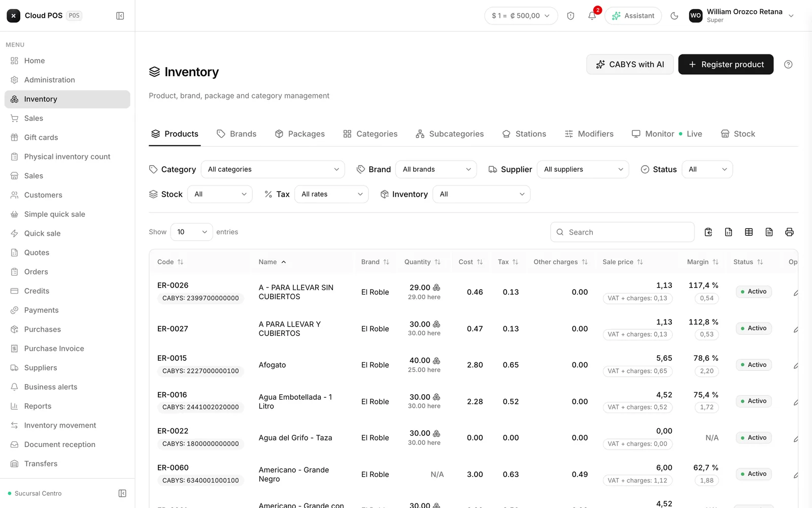Go to Gift cards in sidebar
812x508 pixels.
pyautogui.click(x=67, y=137)
